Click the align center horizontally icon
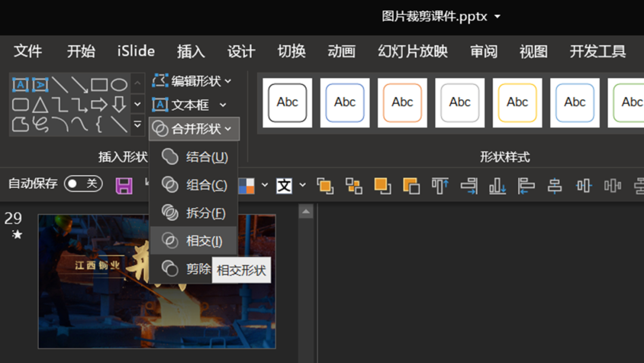The width and height of the screenshot is (644, 363). pos(555,186)
